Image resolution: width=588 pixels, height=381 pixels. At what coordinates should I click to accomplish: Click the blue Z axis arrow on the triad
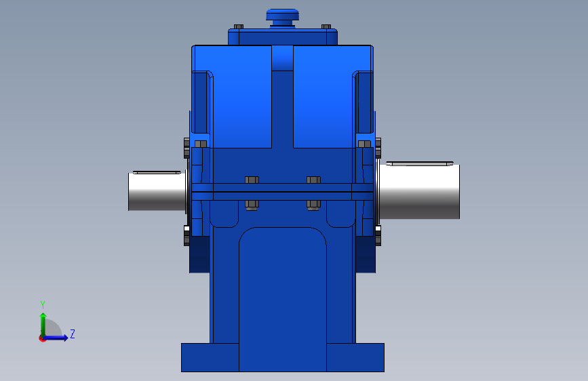tap(56, 338)
